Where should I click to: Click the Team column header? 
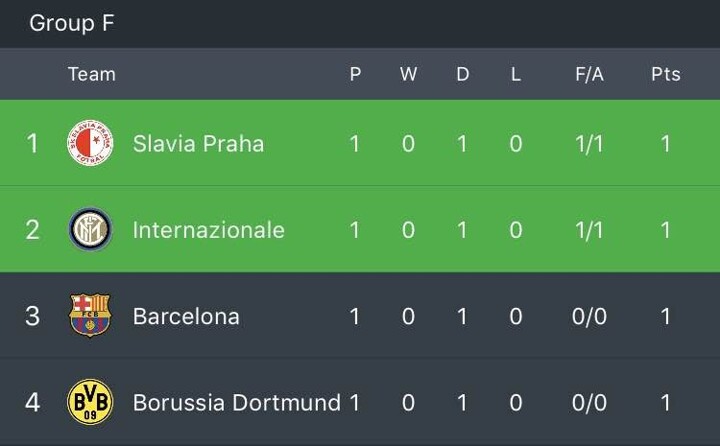click(x=91, y=74)
